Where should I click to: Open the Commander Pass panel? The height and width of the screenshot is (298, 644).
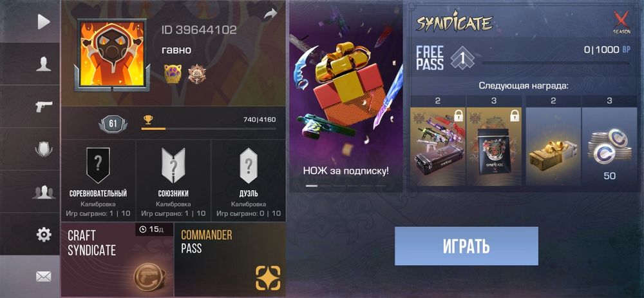(230, 260)
